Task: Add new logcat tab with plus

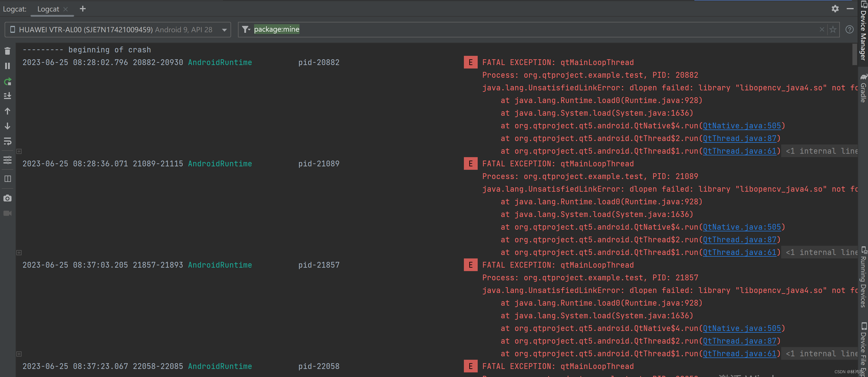Action: [82, 9]
